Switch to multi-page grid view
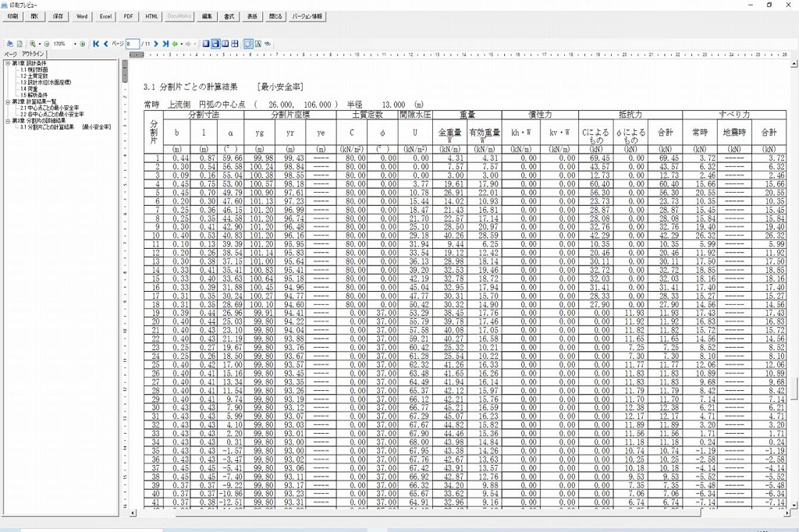The height and width of the screenshot is (532, 799). click(x=235, y=44)
